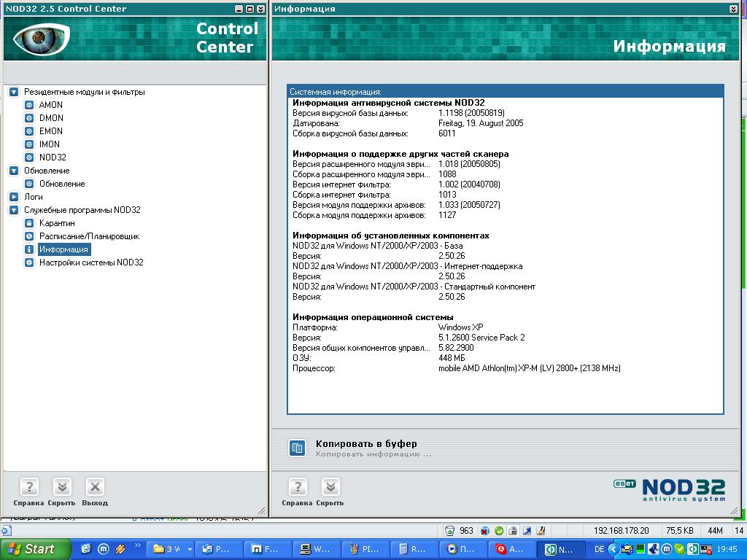
Task: Click the DE language indicator
Action: pos(600,549)
